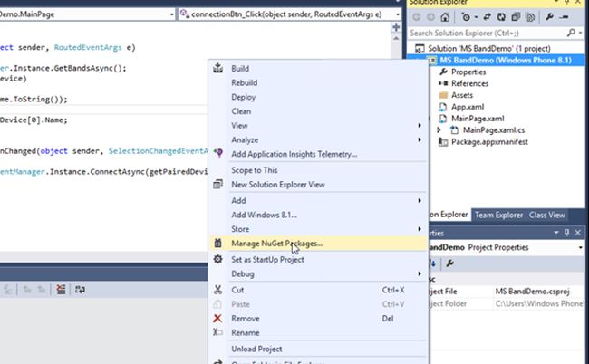
Task: Click Home icon in Solution Explorer toolbar
Action: point(445,17)
